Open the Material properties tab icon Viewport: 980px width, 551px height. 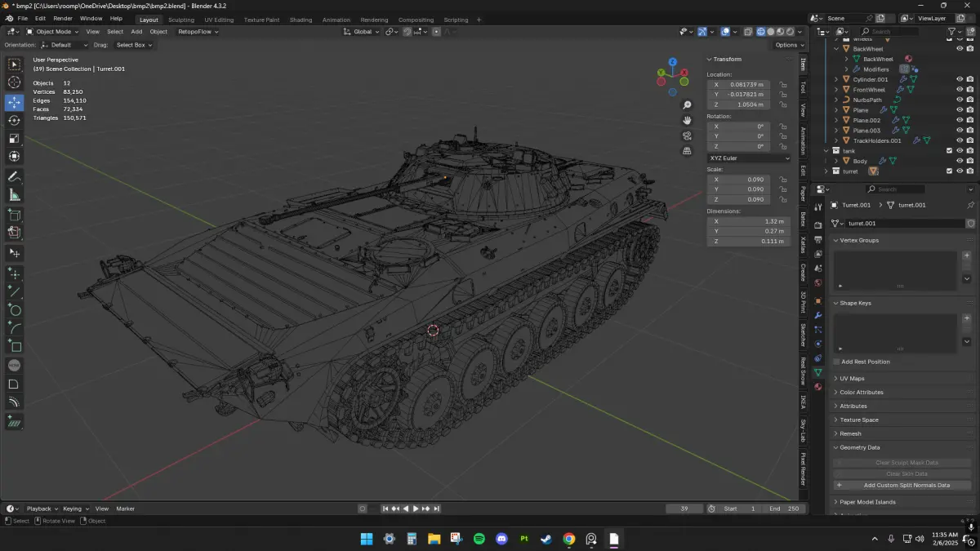818,387
